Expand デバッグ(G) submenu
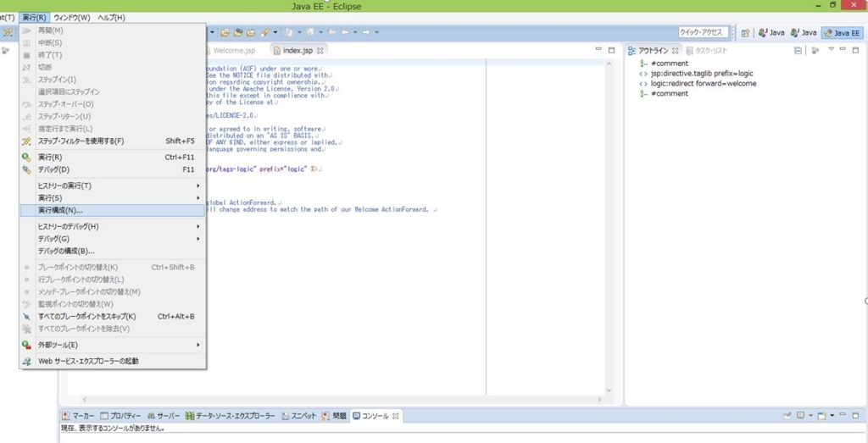868x443 pixels. point(113,239)
